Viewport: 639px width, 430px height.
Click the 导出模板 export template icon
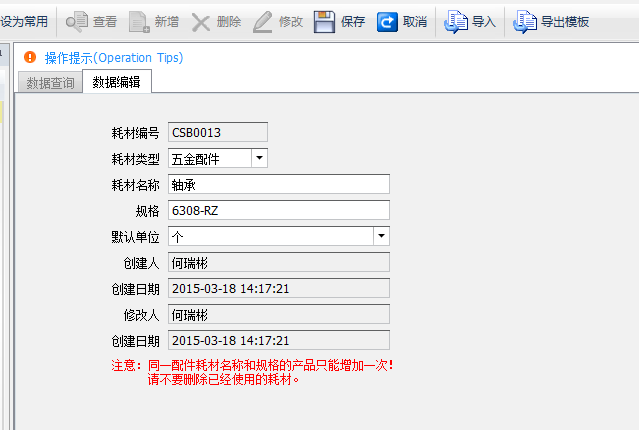tap(525, 22)
